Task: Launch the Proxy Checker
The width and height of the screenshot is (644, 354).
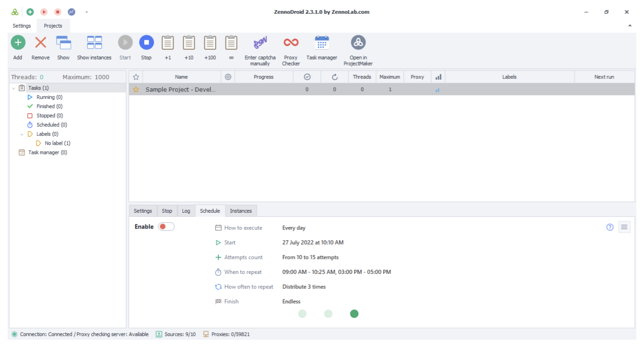Action: pyautogui.click(x=291, y=51)
